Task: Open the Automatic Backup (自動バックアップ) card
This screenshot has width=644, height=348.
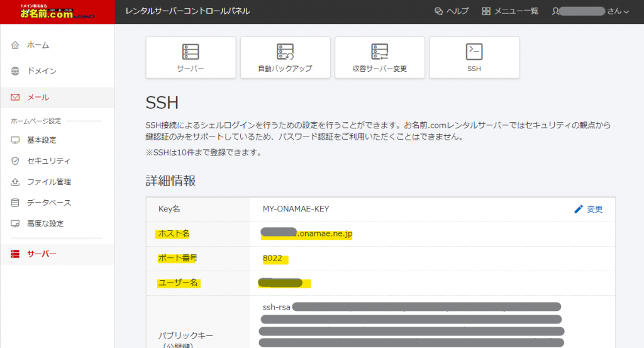Action: click(x=285, y=57)
